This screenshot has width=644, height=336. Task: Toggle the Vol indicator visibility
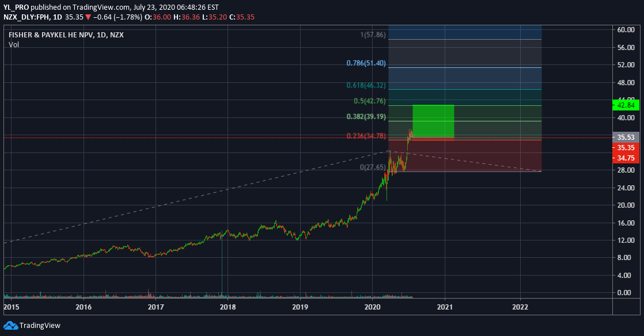tap(13, 44)
